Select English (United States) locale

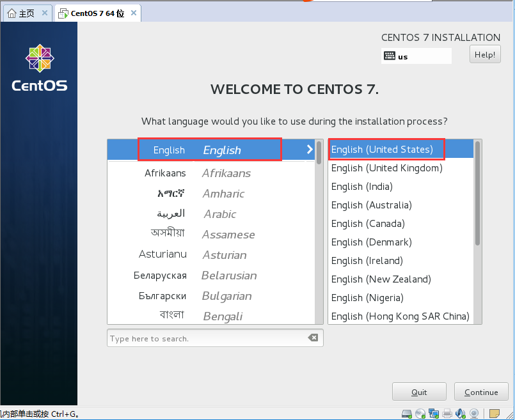coord(400,150)
